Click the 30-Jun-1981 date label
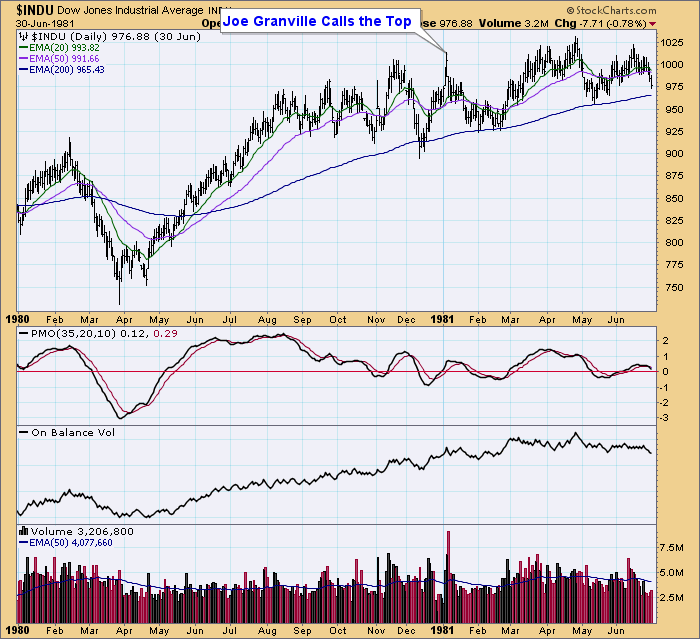Image resolution: width=700 pixels, height=639 pixels. pos(46,24)
